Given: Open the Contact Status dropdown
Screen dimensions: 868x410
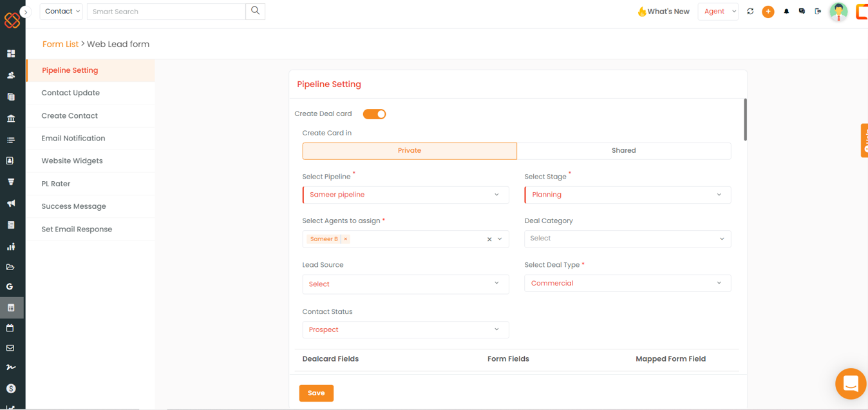Looking at the screenshot, I should [406, 329].
